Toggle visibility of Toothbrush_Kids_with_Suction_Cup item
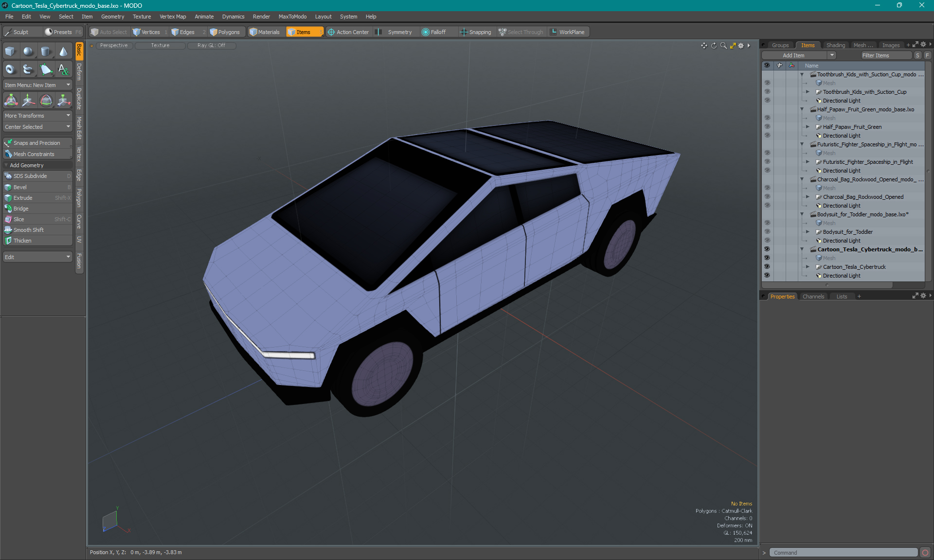The image size is (934, 560). coord(767,92)
